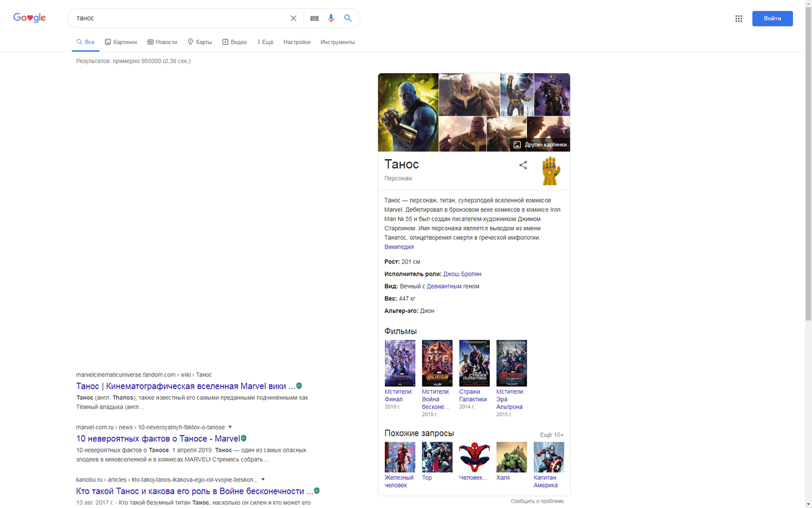Click the Рост: 201 см fact
Image resolution: width=812 pixels, height=508 pixels.
[402, 261]
